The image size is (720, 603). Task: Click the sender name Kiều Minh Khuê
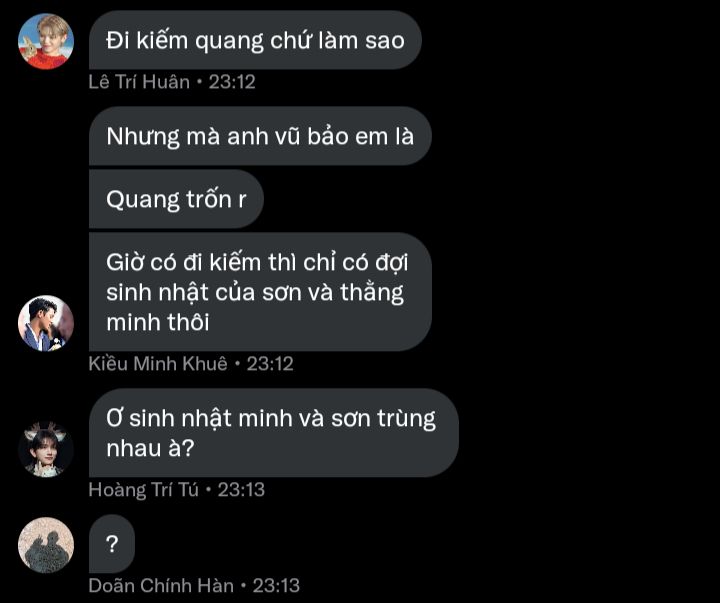tap(158, 364)
